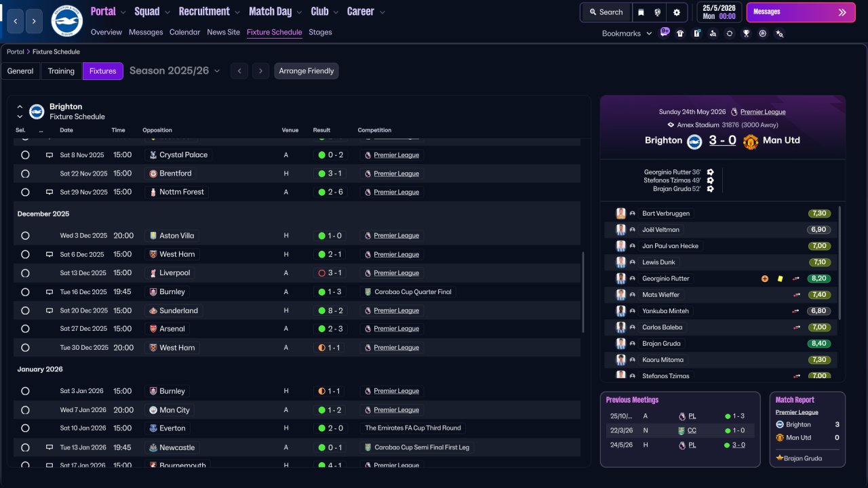Click the navigate back arrow button
Viewport: 868px width, 488px height.
pos(16,21)
